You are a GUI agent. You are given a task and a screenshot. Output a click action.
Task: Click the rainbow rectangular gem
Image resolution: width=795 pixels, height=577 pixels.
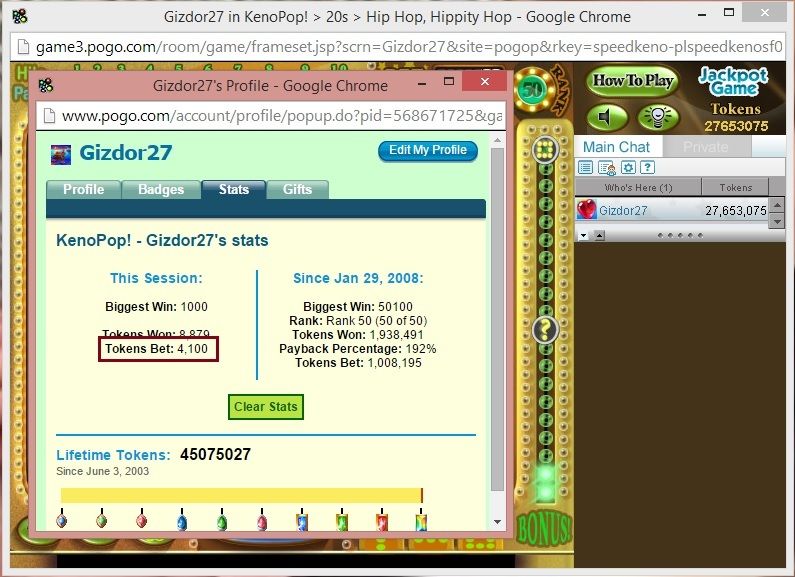coord(421,522)
